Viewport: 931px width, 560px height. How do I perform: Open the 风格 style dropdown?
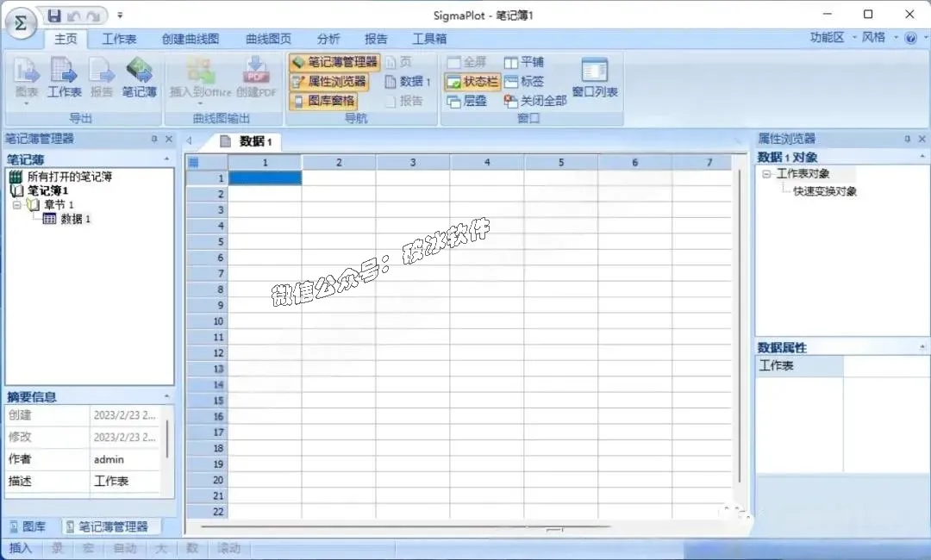(x=879, y=37)
